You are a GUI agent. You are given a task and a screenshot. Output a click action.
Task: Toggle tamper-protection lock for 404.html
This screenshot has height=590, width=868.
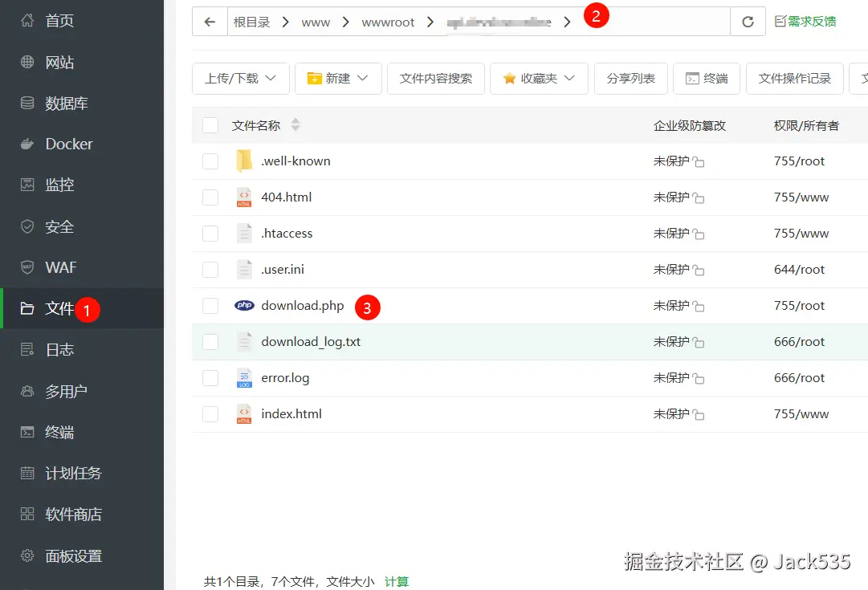(699, 198)
